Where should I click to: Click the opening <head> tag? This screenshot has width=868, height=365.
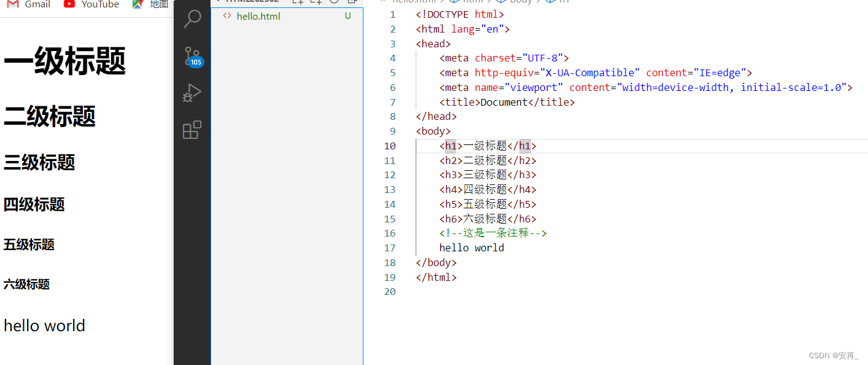(433, 44)
